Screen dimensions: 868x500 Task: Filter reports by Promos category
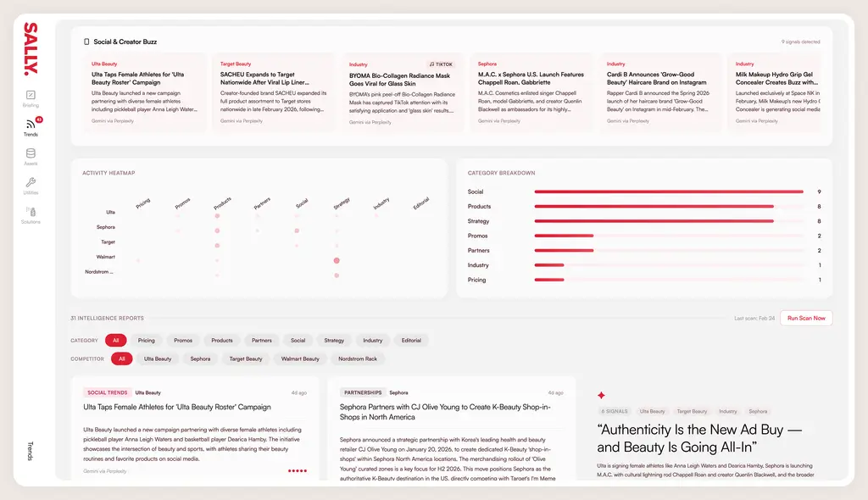click(183, 341)
